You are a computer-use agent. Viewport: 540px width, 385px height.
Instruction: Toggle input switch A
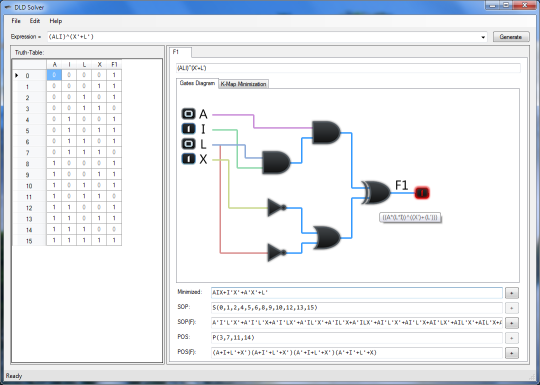(188, 114)
